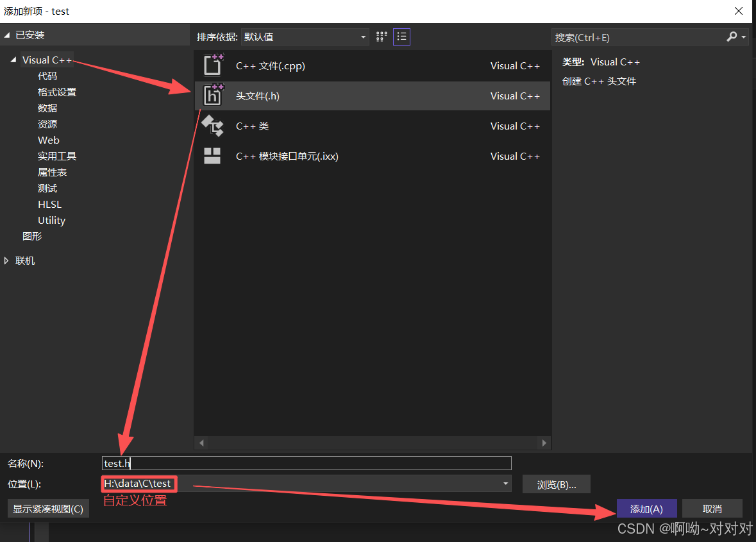Switch to list view mode
Screen dimensions: 756x542
click(401, 37)
